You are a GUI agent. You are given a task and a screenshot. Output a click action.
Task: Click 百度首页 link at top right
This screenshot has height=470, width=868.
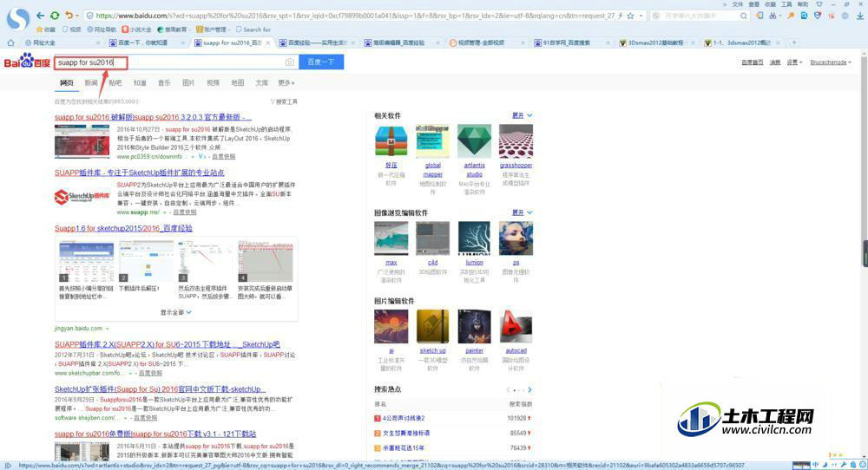753,62
